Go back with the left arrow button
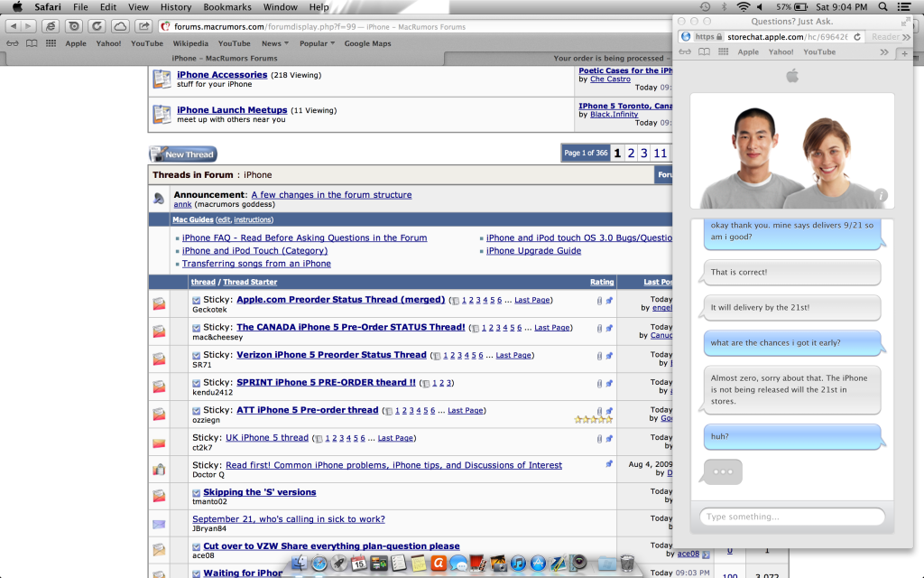 (x=14, y=26)
